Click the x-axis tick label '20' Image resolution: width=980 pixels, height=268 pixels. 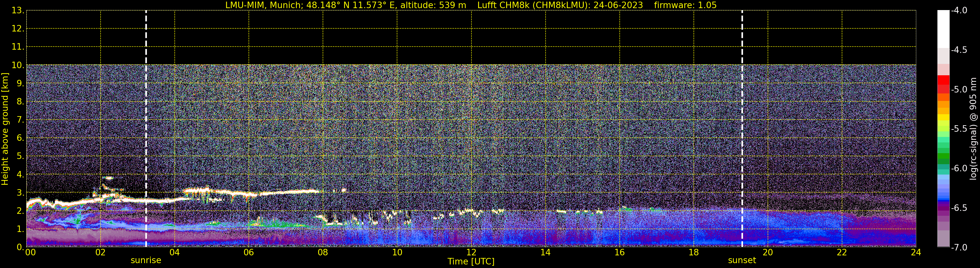[x=768, y=252]
